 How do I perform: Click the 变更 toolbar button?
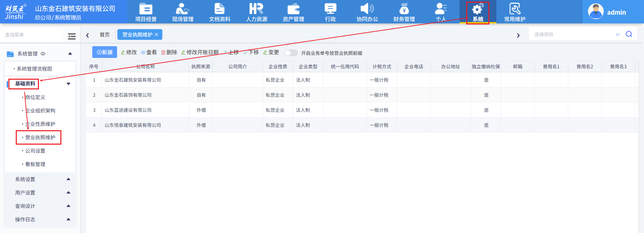pyautogui.click(x=271, y=52)
